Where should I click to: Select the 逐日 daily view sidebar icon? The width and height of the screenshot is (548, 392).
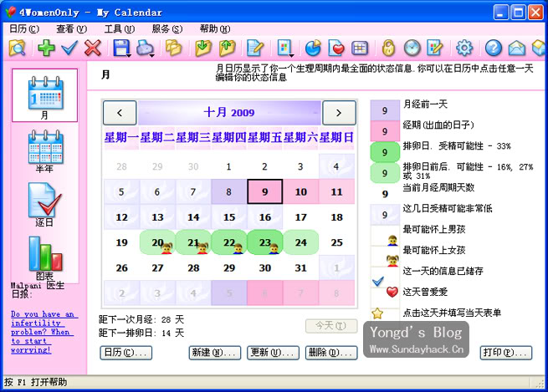(x=44, y=205)
